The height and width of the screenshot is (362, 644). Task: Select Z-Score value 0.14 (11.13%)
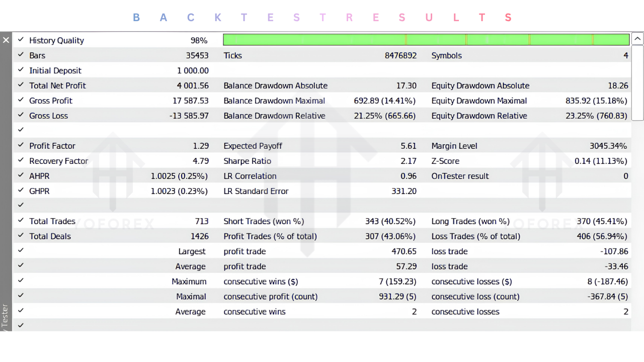601,161
